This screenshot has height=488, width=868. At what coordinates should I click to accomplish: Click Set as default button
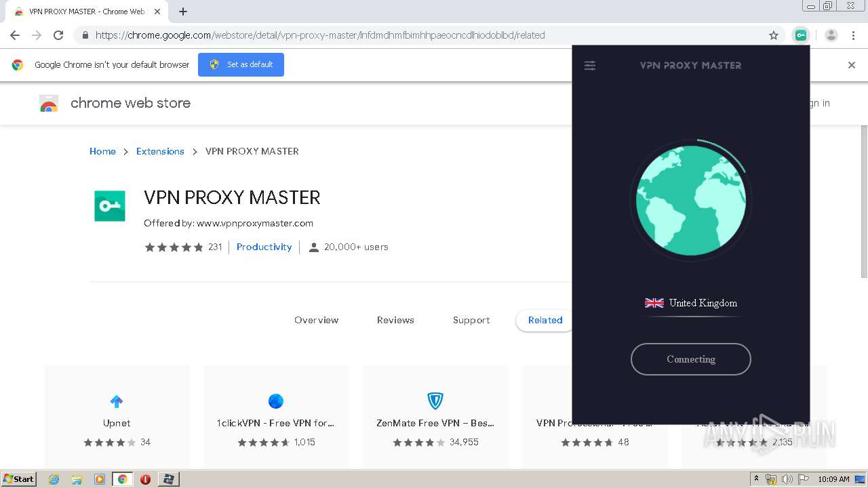tap(241, 64)
